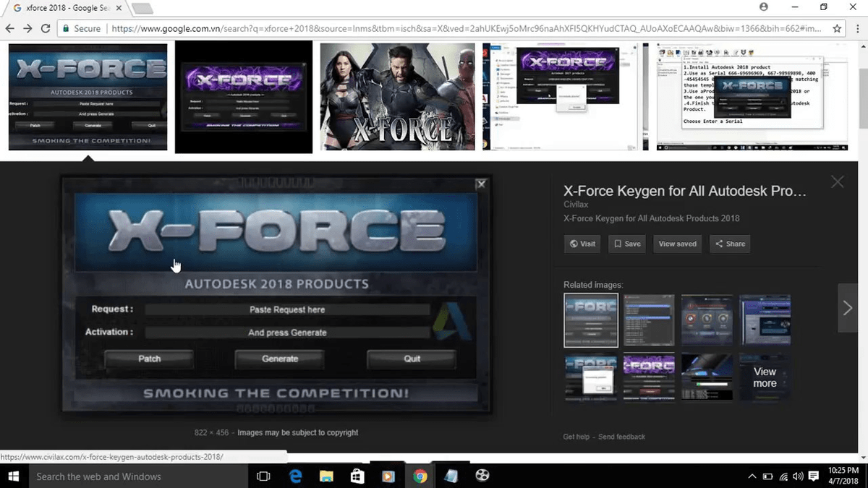Click the View more related images tile
Screen dimensions: 868x488
(765, 377)
